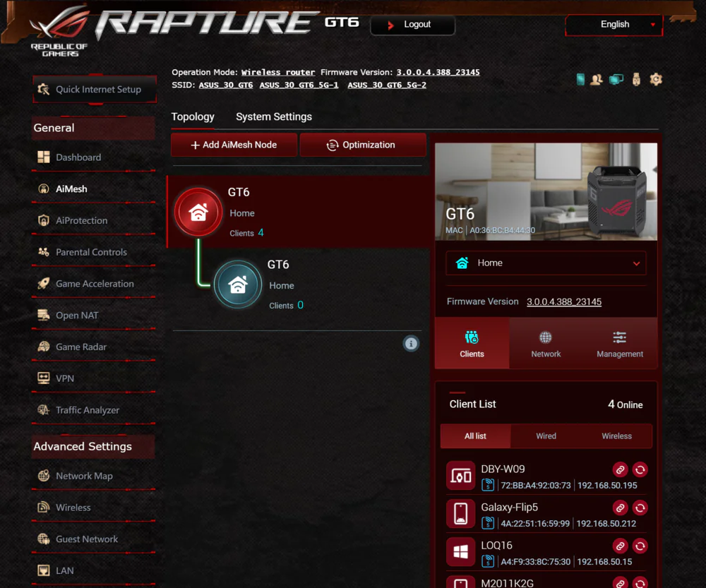Image resolution: width=706 pixels, height=588 pixels.
Task: Open firmware version link in GT6 panel
Action: pos(563,301)
